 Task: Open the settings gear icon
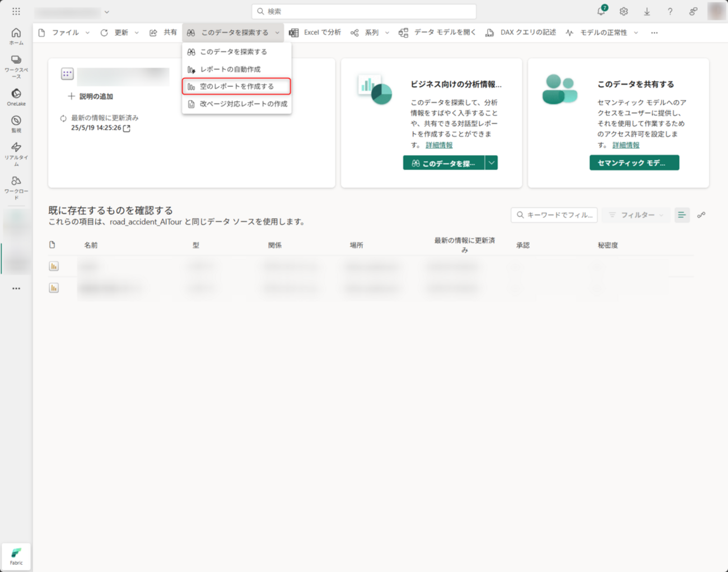point(624,11)
